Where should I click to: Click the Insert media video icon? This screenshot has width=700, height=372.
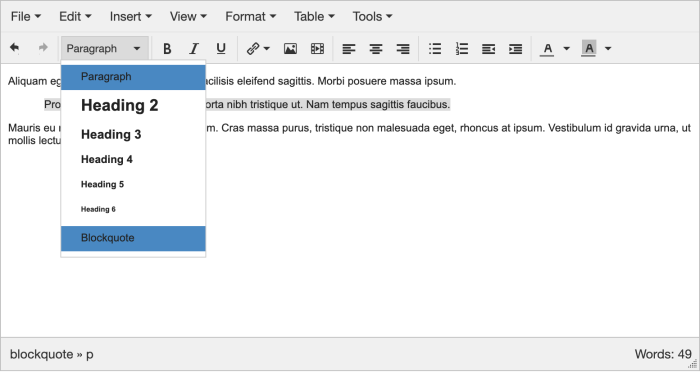317,48
